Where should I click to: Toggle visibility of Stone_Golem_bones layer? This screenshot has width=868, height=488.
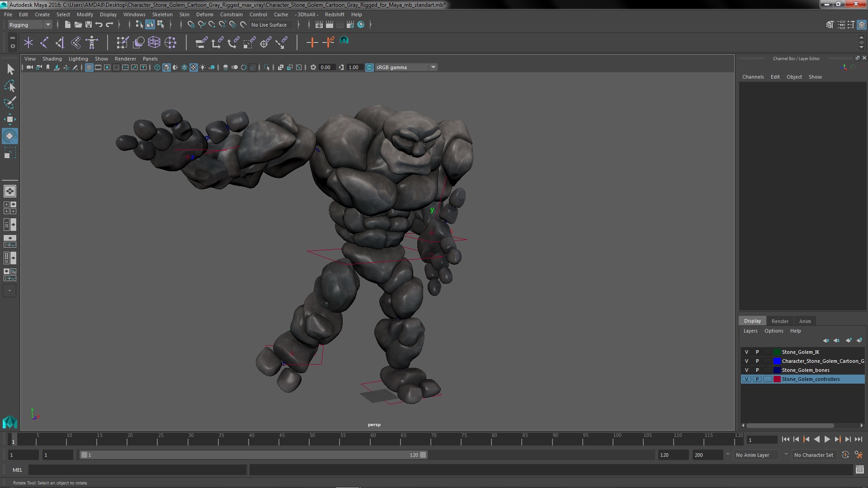pos(746,370)
